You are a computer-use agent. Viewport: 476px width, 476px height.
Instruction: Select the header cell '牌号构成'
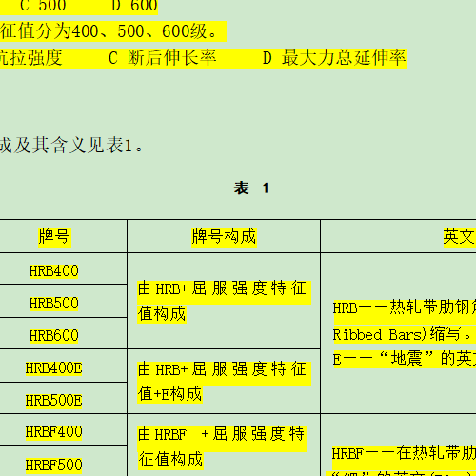224,237
